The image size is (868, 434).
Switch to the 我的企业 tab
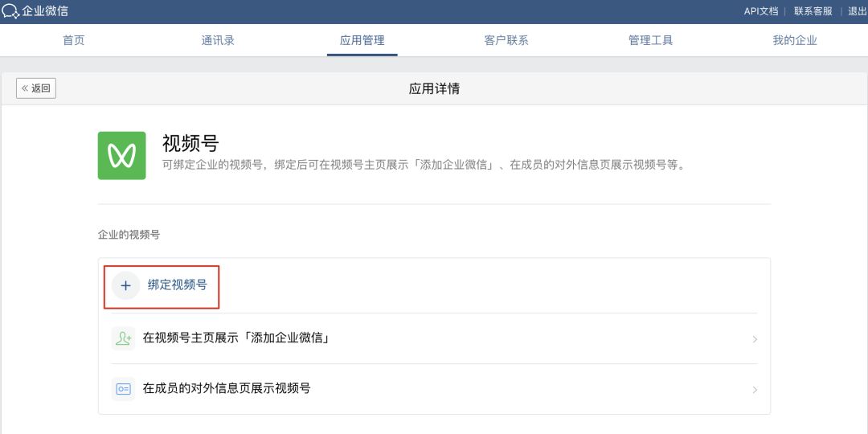pos(795,40)
